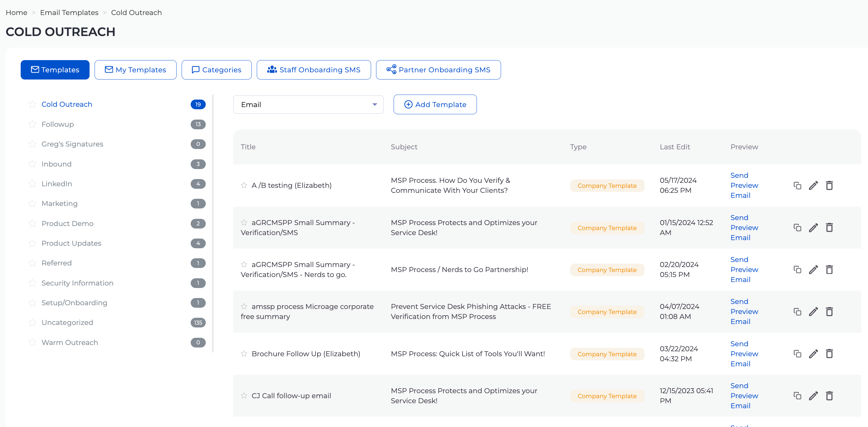This screenshot has width=868, height=427.
Task: Favorite the Greg's Signatures category star
Action: coord(32,144)
